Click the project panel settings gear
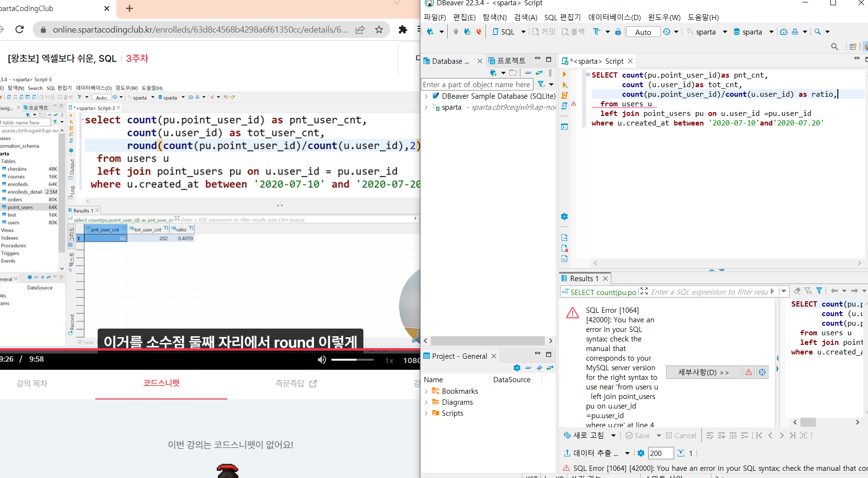Screen dimensions: 868x478 pyautogui.click(x=517, y=368)
